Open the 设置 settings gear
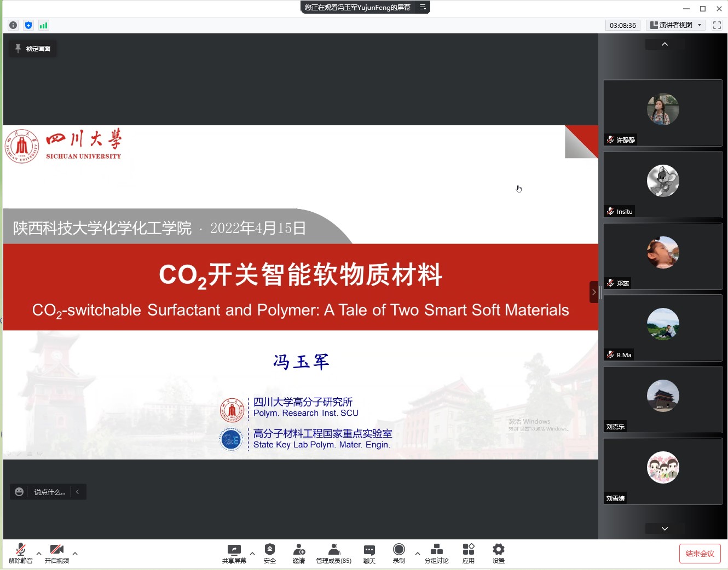The width and height of the screenshot is (728, 570). coord(498,553)
